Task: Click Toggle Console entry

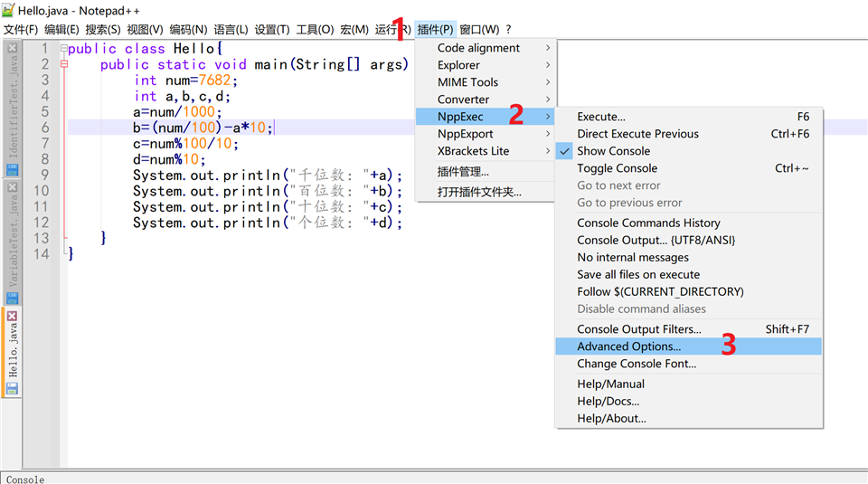Action: point(689,168)
